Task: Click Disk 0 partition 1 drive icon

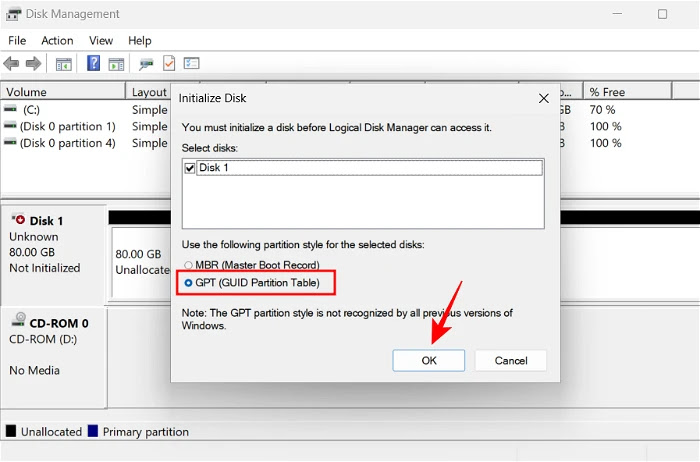Action: click(x=10, y=126)
